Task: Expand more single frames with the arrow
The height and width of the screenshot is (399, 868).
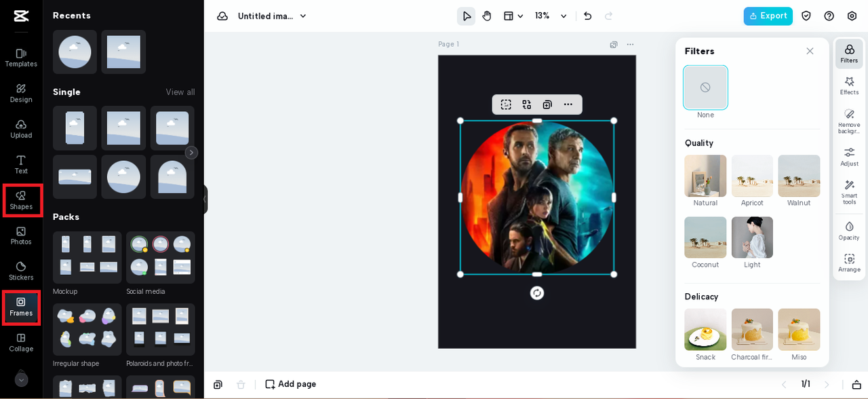Action: click(x=192, y=153)
